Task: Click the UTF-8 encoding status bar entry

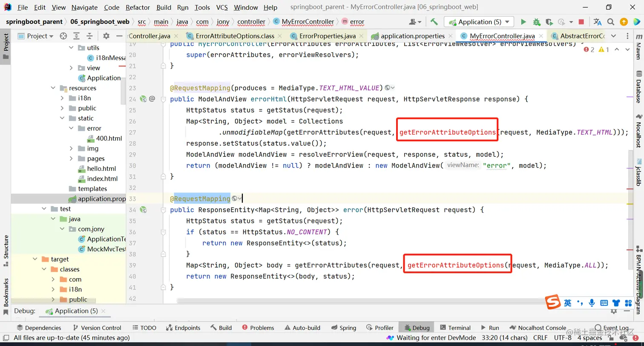Action: click(x=563, y=338)
